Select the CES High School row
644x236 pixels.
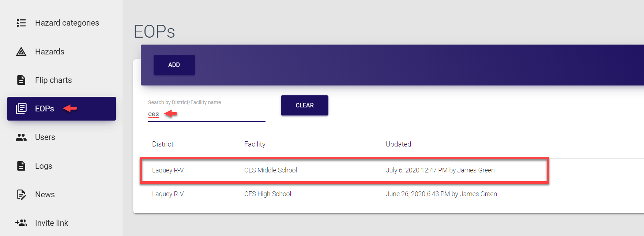[x=268, y=194]
